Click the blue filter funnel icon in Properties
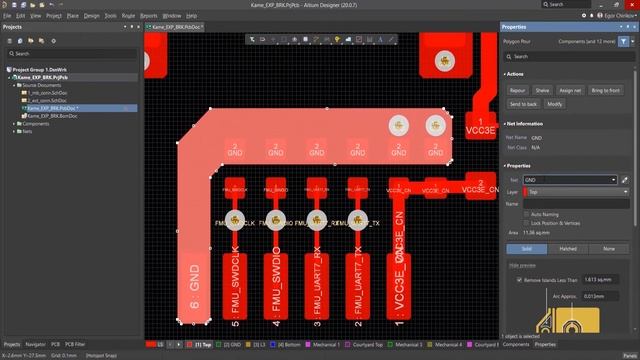Screen dimensions: 640x360 [623, 41]
